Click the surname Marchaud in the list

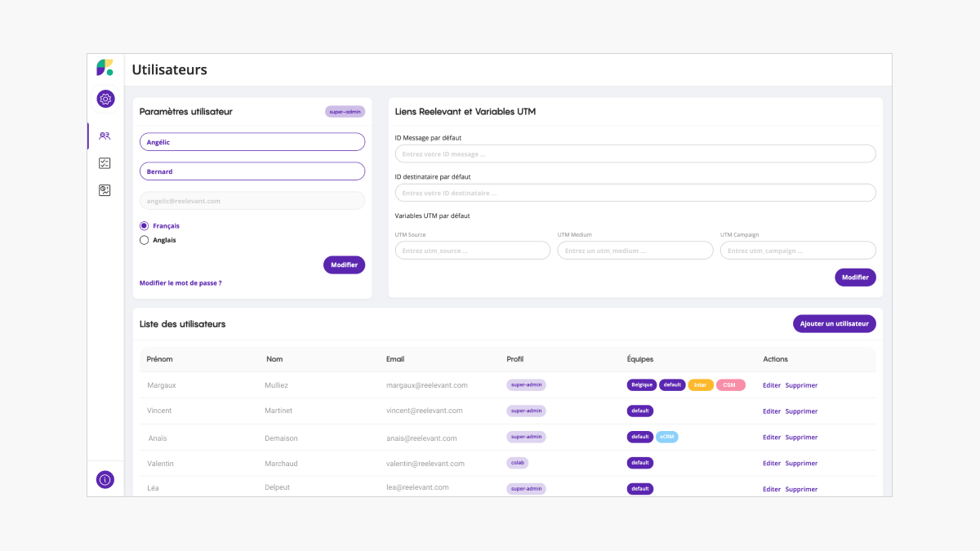pos(281,464)
